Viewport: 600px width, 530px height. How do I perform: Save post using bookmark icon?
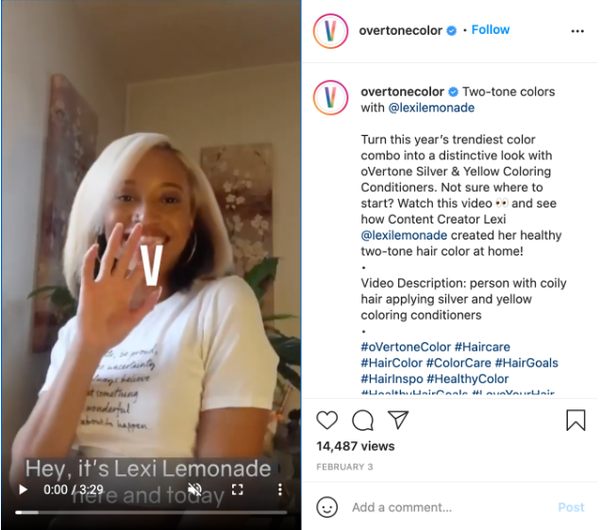coord(576,420)
